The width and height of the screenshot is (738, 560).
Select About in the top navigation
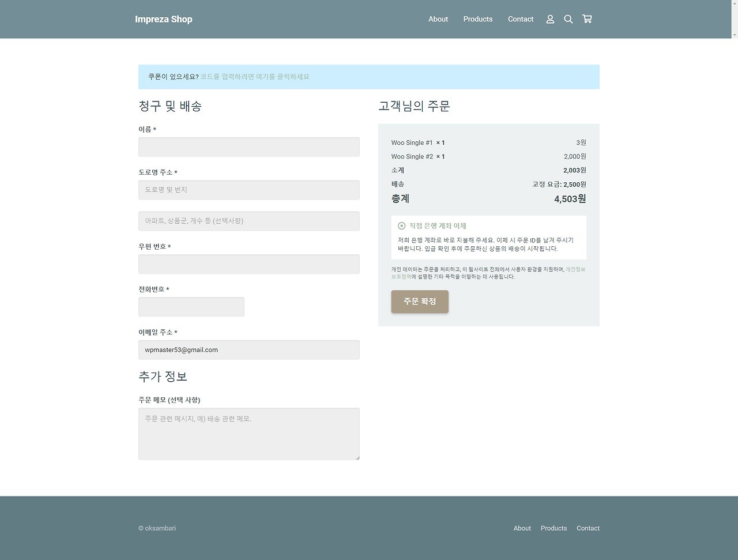(438, 19)
